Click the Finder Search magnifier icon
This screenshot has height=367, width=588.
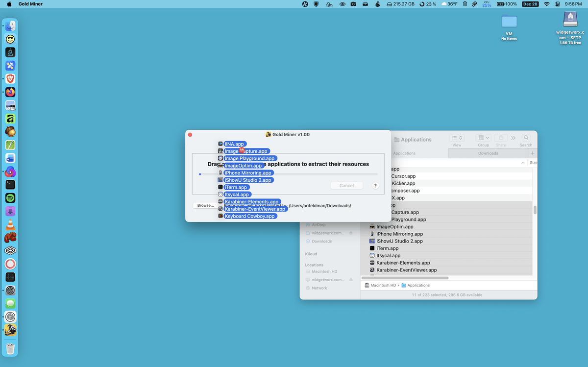[526, 138]
